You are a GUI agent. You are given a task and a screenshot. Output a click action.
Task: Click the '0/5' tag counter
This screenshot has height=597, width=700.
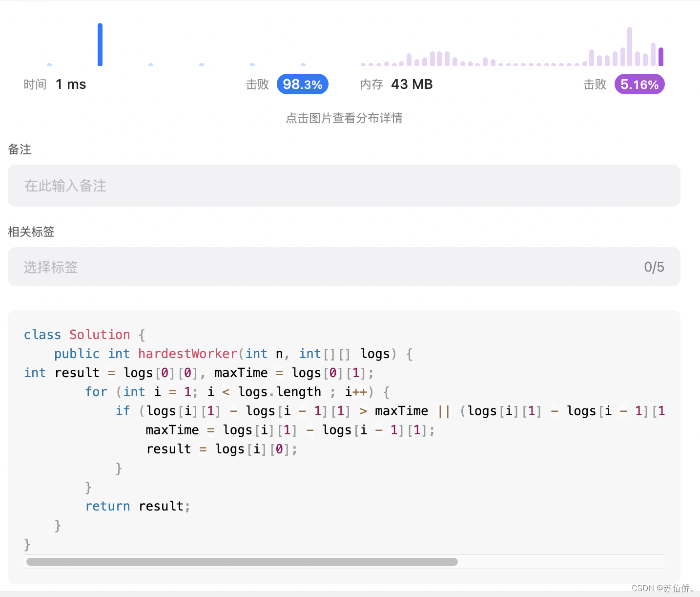coord(654,267)
